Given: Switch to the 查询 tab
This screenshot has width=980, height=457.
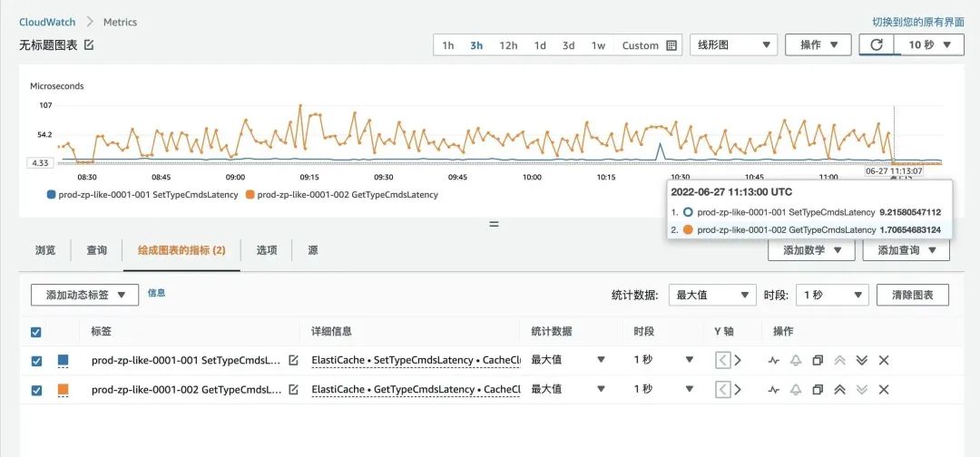Looking at the screenshot, I should 96,250.
